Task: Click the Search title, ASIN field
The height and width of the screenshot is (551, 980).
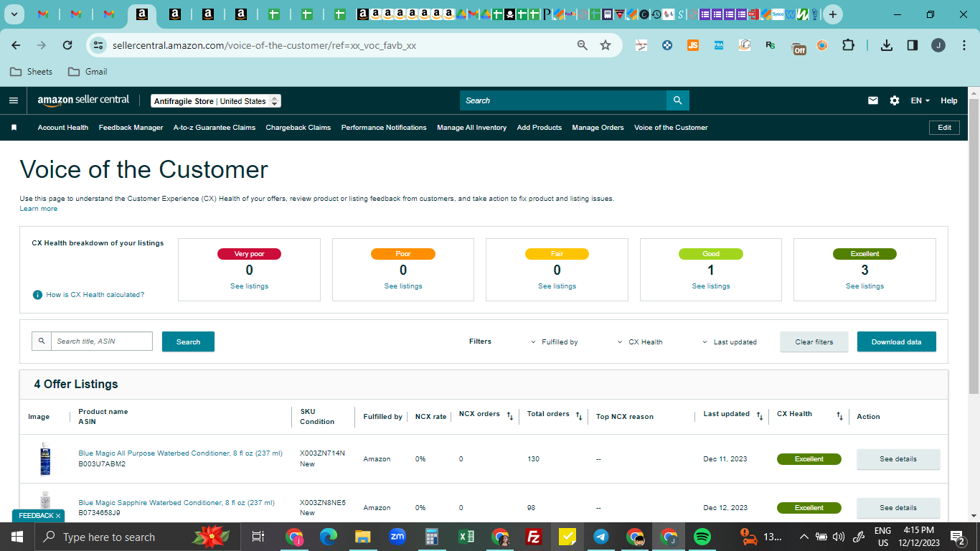Action: (x=102, y=342)
